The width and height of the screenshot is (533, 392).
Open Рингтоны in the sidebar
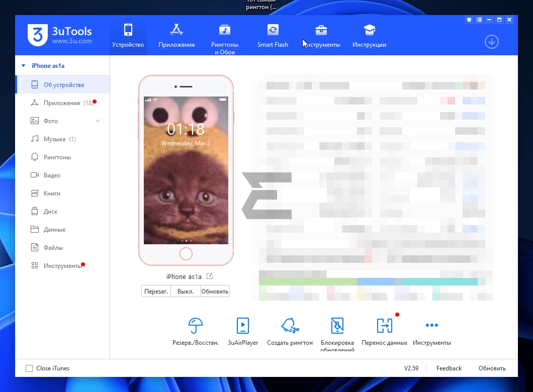[62, 157]
